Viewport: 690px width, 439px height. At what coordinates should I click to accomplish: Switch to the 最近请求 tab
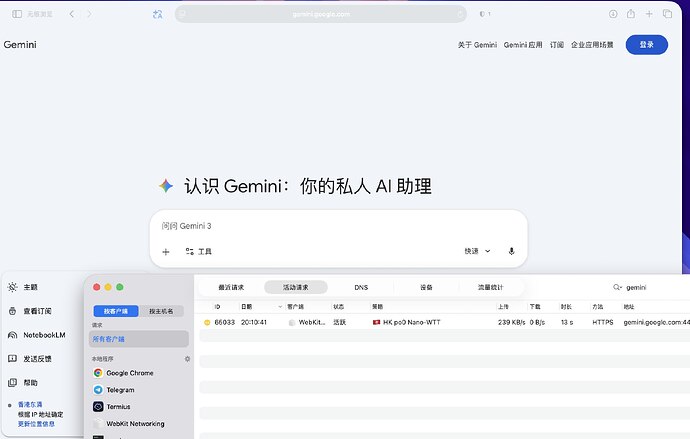231,287
